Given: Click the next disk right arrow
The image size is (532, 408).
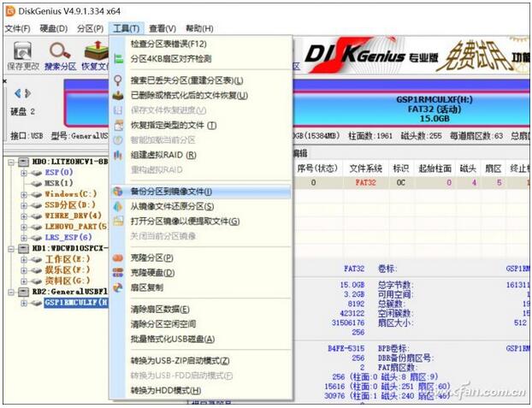Looking at the screenshot, I should 28,93.
